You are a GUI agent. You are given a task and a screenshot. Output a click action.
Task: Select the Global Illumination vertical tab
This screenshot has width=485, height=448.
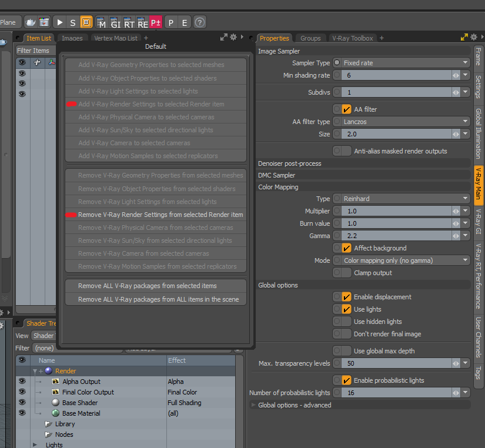(479, 133)
